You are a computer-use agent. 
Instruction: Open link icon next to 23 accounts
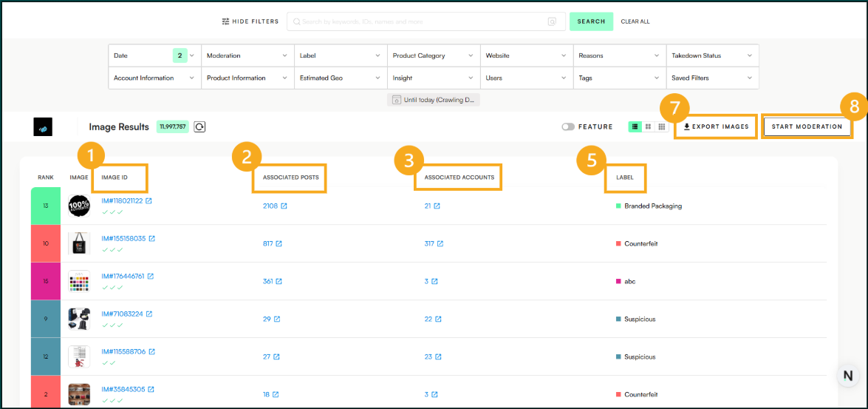point(438,357)
